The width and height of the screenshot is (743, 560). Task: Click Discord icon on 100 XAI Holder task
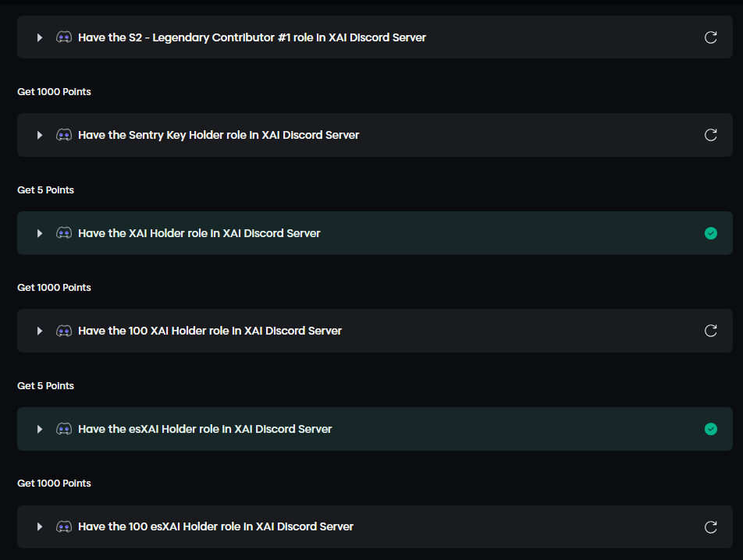pos(64,331)
